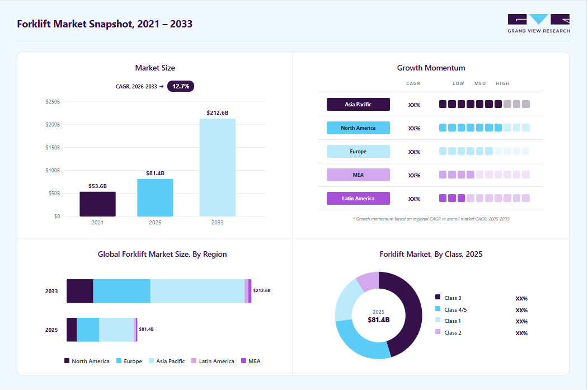
Task: Click the Class 3 XX% share value
Action: 521,298
